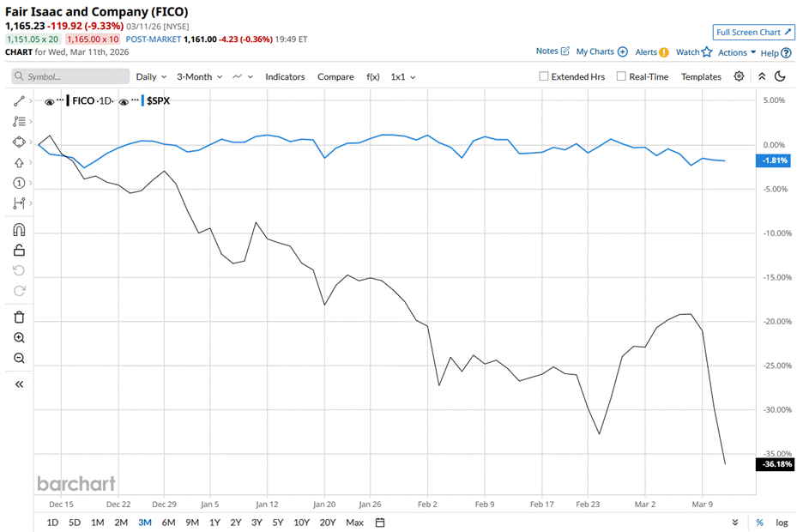
Task: Select the 5Y range button
Action: (x=278, y=523)
